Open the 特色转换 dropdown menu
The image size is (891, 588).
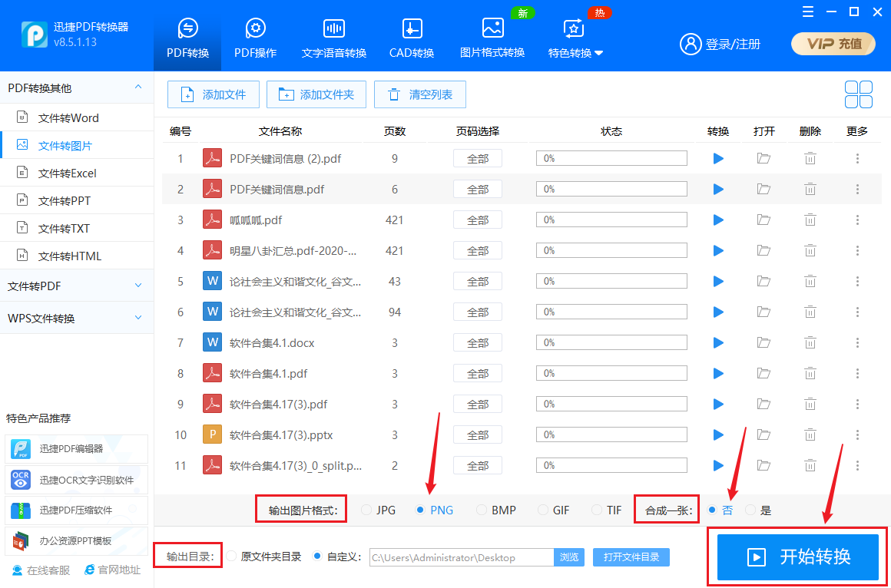pos(575,38)
